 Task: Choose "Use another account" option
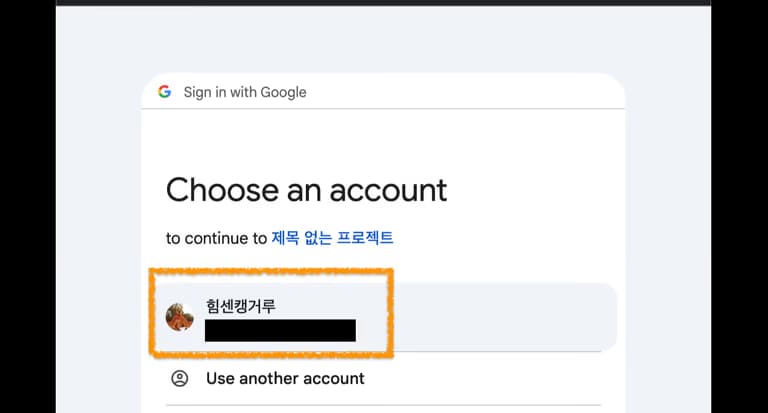coord(285,378)
